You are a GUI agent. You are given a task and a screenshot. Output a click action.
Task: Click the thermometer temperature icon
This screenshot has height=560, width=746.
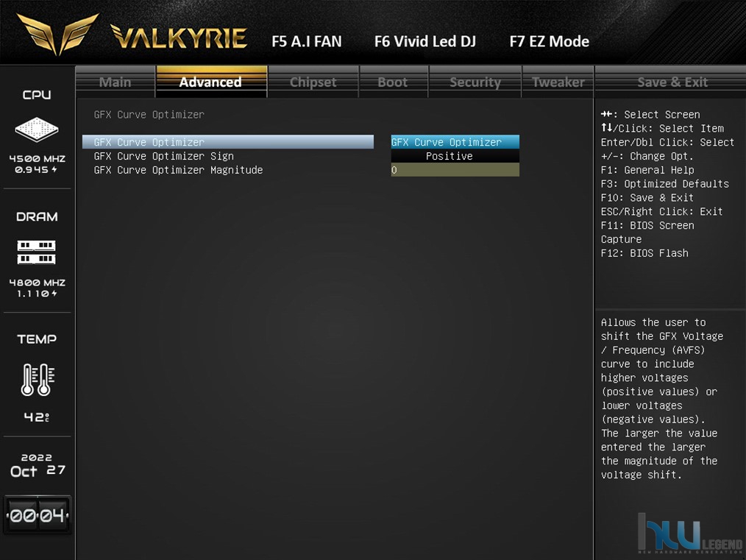[38, 380]
